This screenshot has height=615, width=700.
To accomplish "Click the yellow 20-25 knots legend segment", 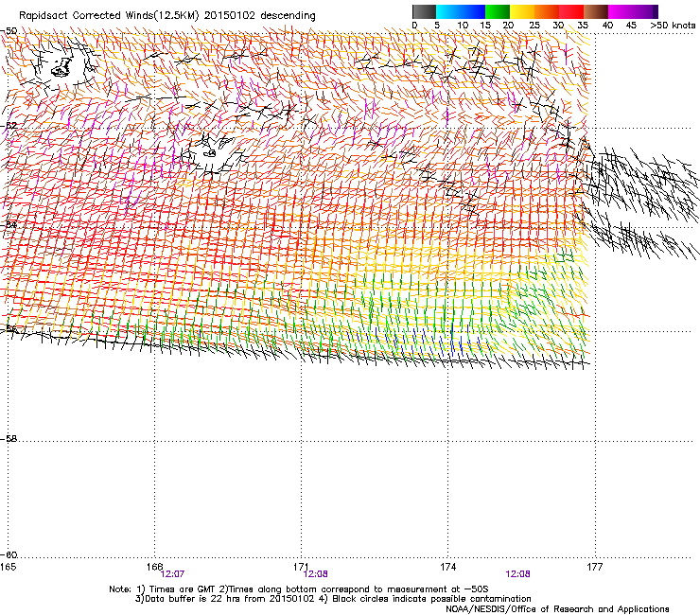I will point(522,11).
